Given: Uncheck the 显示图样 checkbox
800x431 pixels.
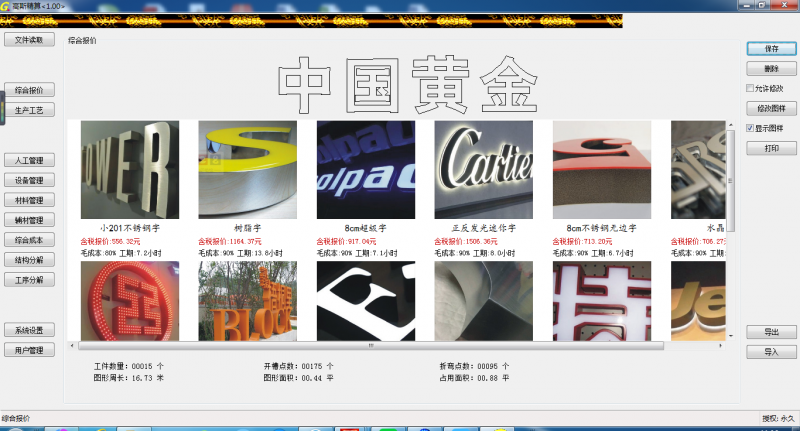Looking at the screenshot, I should click(x=750, y=128).
